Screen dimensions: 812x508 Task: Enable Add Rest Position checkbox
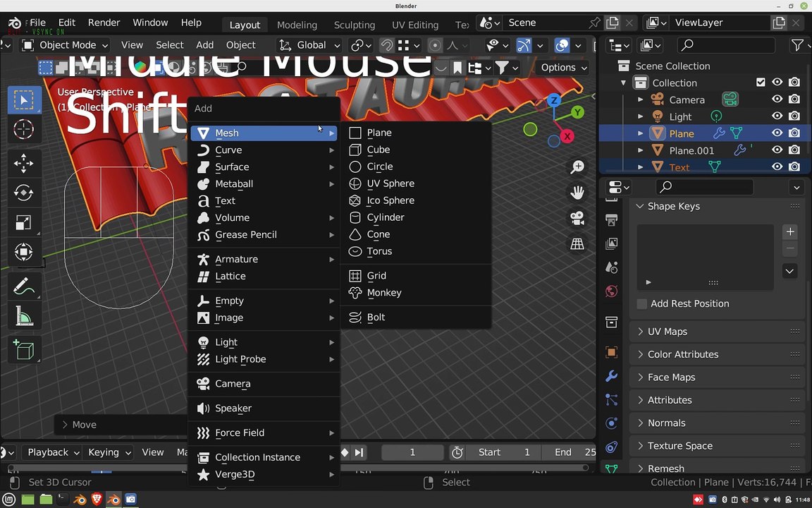641,304
